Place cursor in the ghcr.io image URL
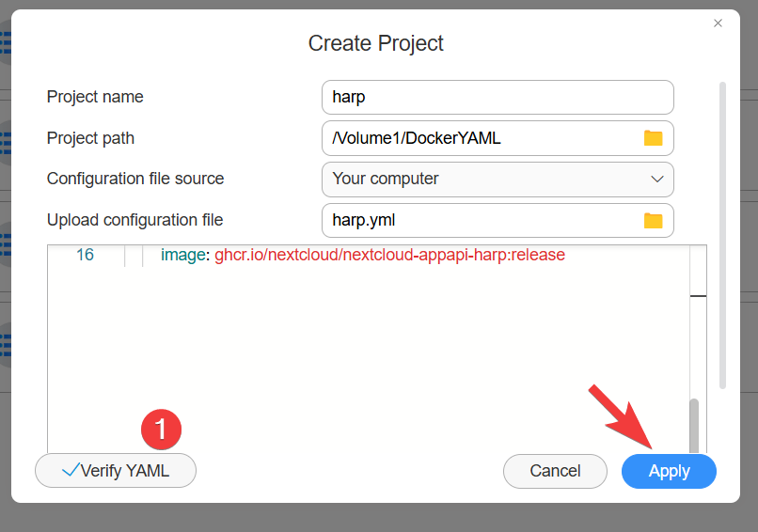Screen dimensions: 758x532 pos(389,255)
